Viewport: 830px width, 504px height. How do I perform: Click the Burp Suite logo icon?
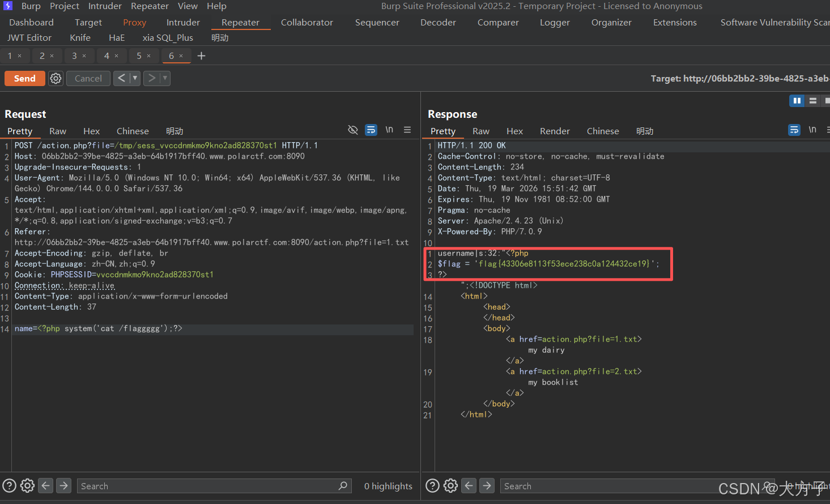click(x=8, y=6)
